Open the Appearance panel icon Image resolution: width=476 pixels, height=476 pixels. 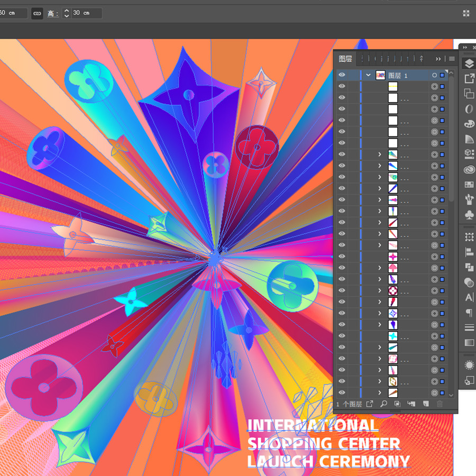[x=469, y=365]
